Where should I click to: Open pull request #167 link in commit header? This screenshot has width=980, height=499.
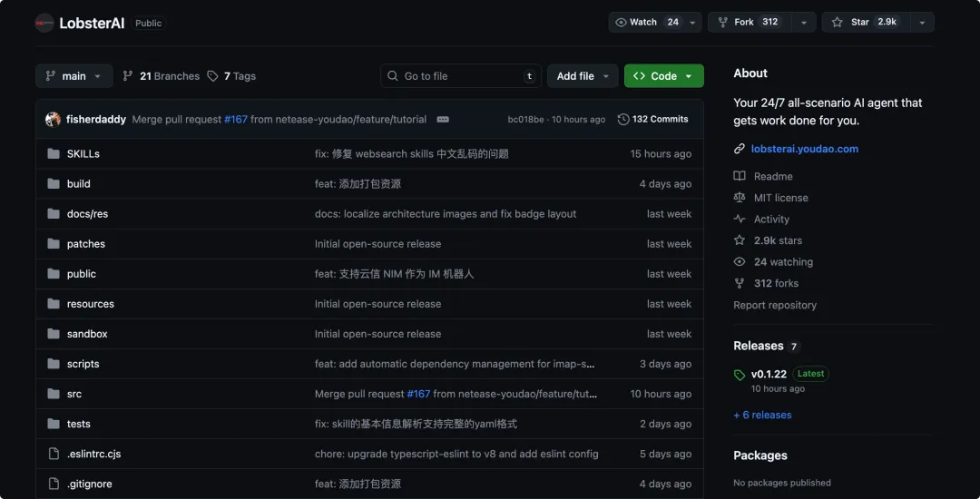click(236, 119)
